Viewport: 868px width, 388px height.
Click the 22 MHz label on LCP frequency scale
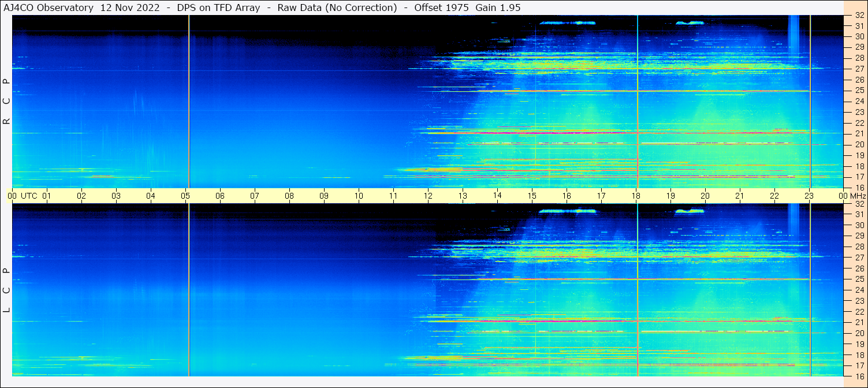click(859, 311)
